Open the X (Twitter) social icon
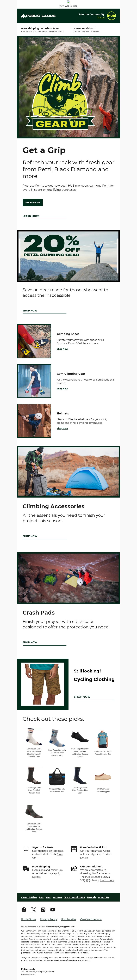Screen dimensions: 137x980 (x=34, y=910)
